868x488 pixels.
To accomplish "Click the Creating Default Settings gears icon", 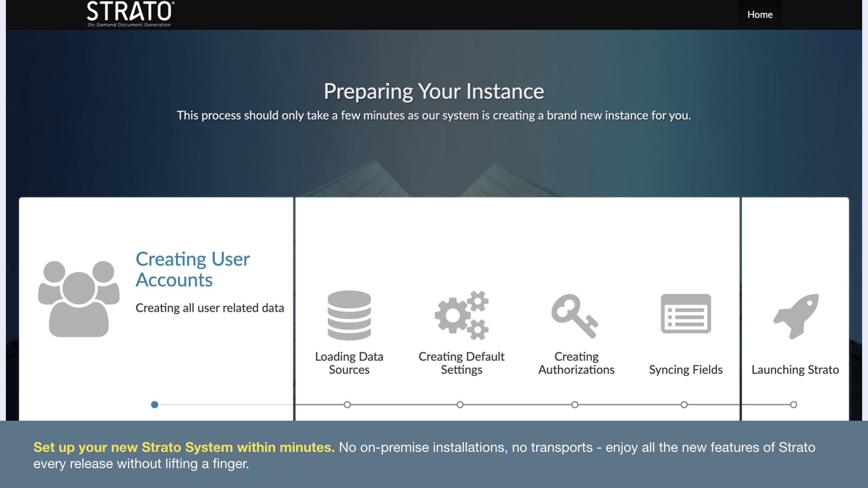I will (462, 315).
